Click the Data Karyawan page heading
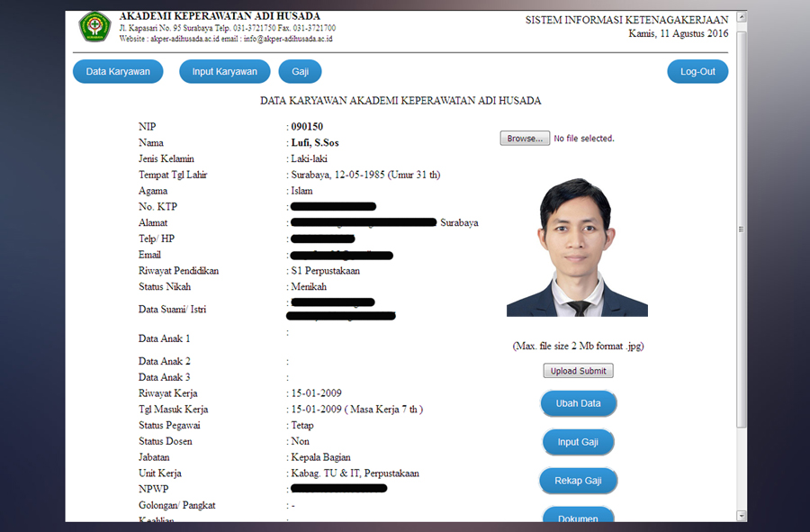 [x=400, y=101]
